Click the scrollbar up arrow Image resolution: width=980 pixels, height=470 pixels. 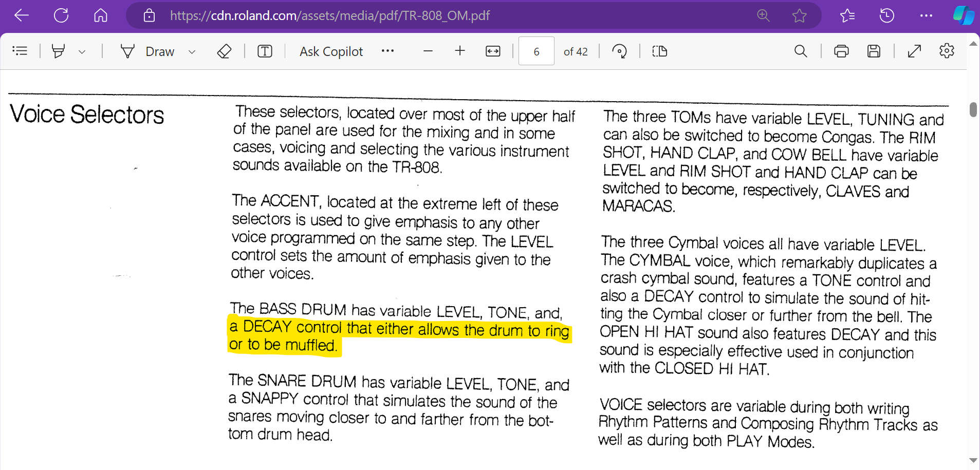973,44
